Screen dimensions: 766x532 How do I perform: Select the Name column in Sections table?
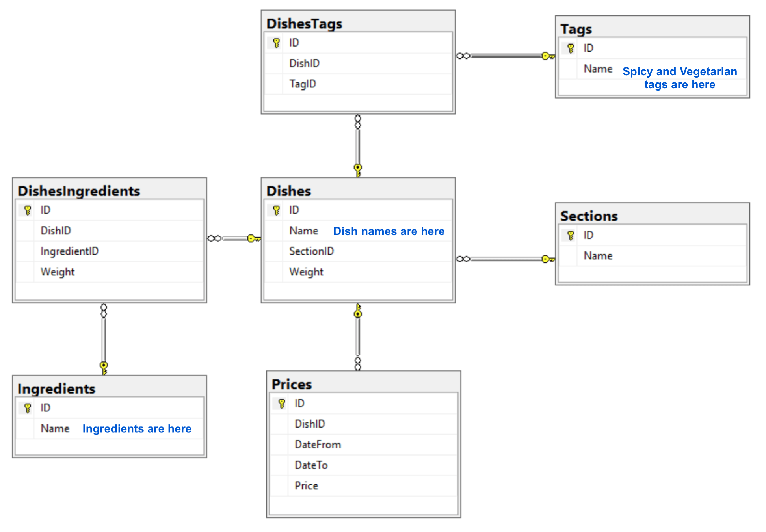click(x=598, y=256)
